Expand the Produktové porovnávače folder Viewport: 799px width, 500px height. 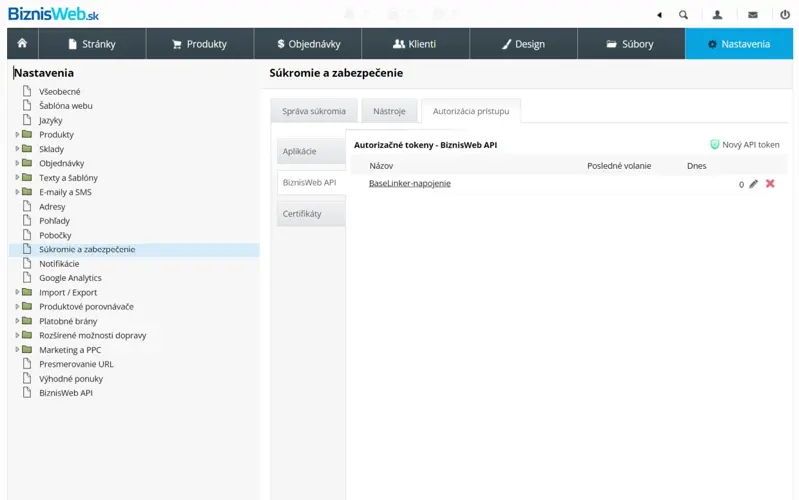click(x=17, y=306)
